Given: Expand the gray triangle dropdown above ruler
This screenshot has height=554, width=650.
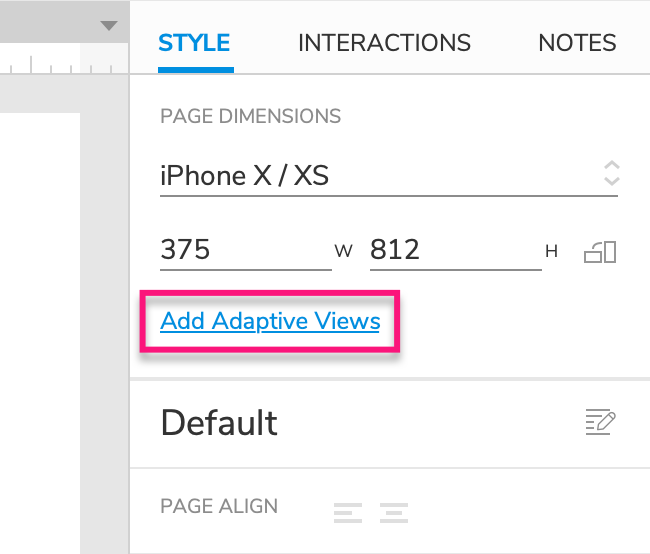Looking at the screenshot, I should click(109, 26).
